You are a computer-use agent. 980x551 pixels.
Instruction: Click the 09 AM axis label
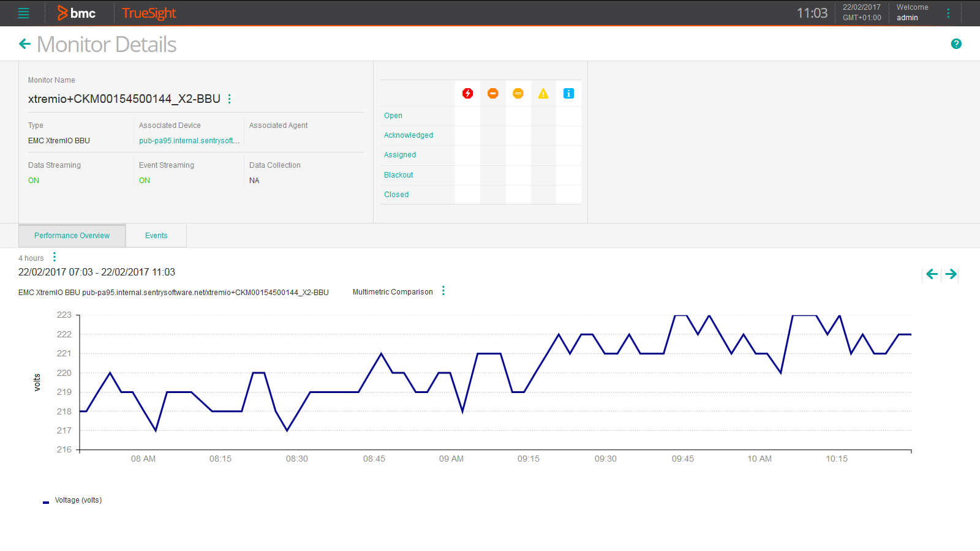451,459
